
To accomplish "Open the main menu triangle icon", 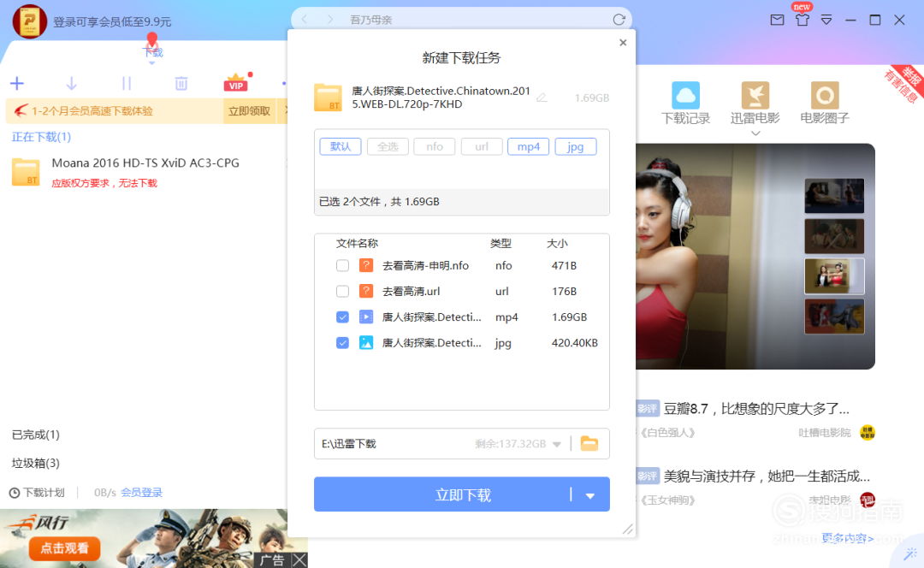I will tap(826, 20).
